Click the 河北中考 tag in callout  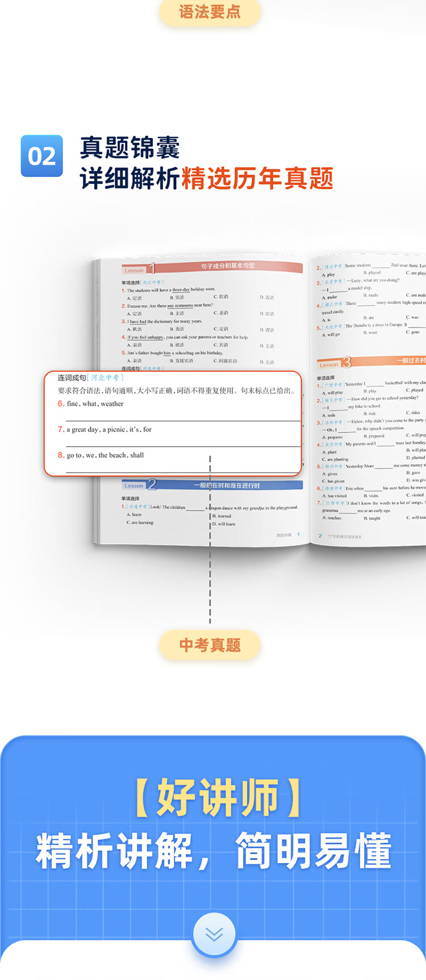(x=106, y=378)
